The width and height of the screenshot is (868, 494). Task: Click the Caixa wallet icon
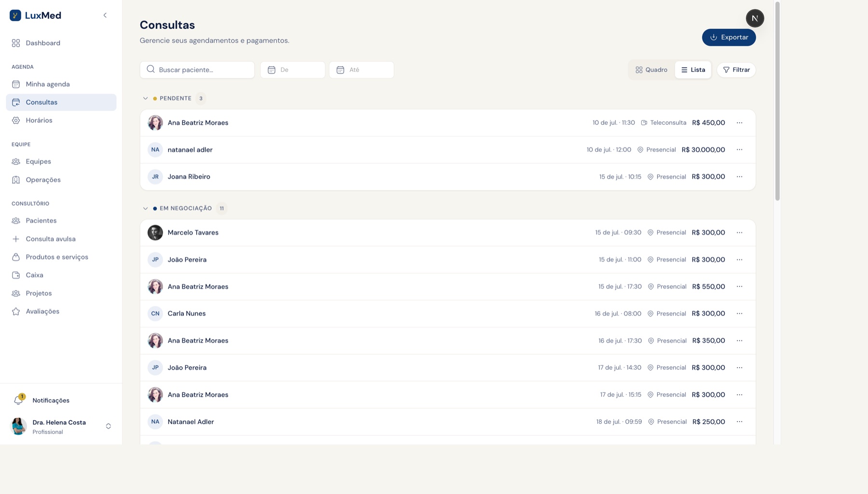pyautogui.click(x=16, y=275)
